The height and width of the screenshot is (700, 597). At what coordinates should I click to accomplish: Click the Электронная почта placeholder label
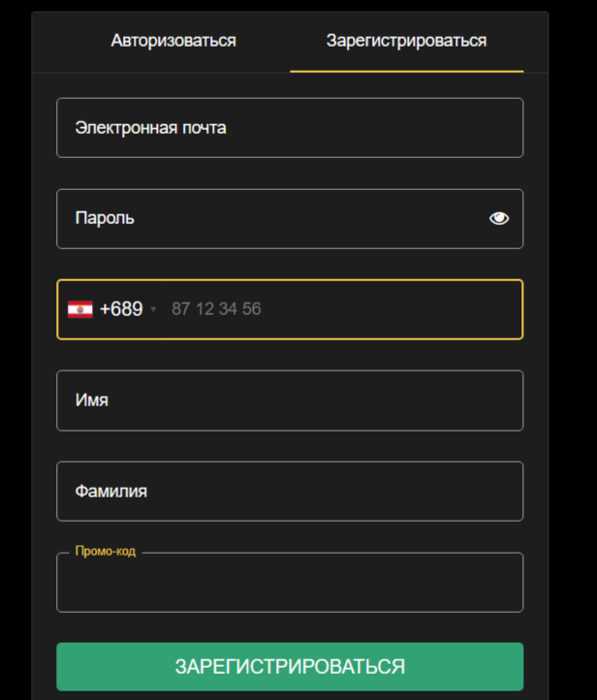(x=151, y=127)
